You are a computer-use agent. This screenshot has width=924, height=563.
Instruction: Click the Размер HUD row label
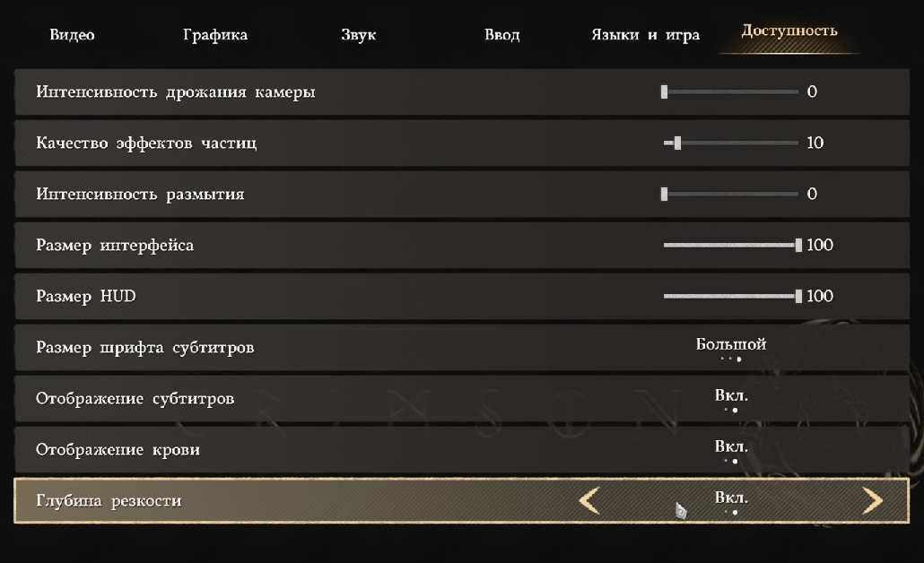tap(86, 296)
